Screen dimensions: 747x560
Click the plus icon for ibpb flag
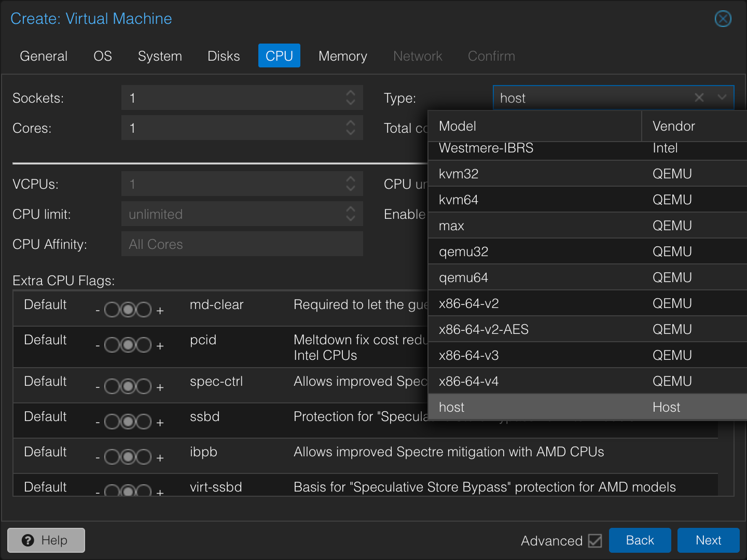160,458
